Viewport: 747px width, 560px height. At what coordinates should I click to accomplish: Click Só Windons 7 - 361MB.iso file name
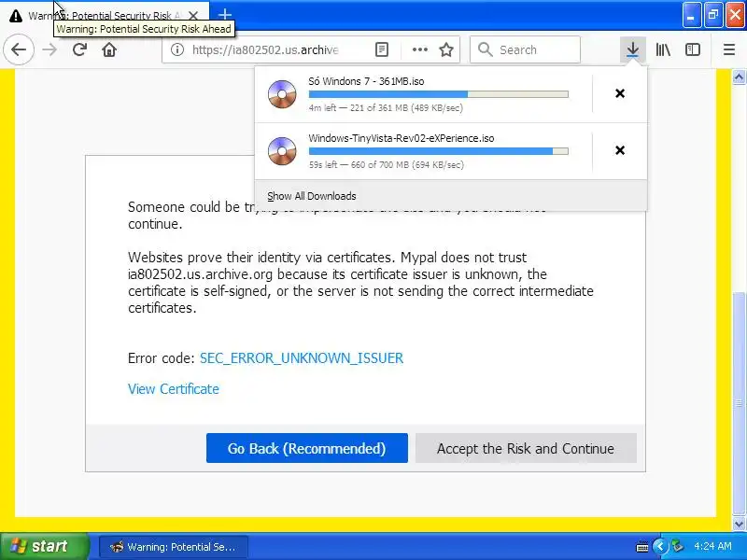pyautogui.click(x=366, y=81)
